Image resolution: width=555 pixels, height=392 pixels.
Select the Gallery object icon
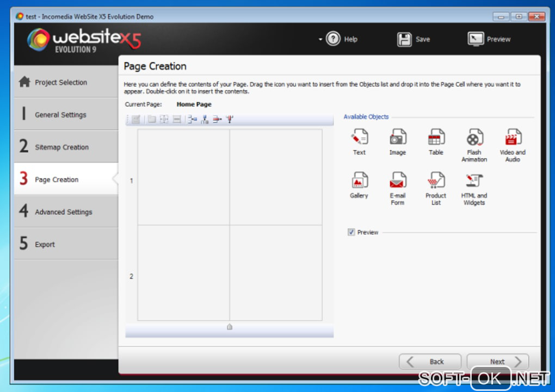point(359,180)
